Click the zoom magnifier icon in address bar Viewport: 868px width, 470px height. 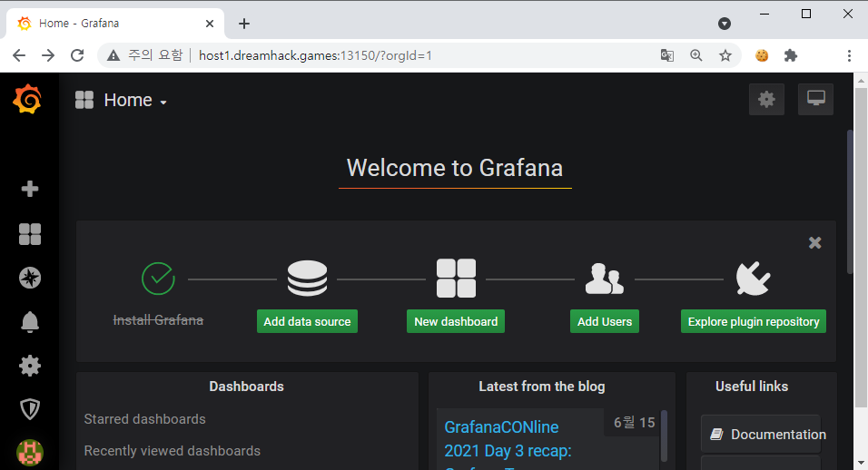(x=696, y=55)
